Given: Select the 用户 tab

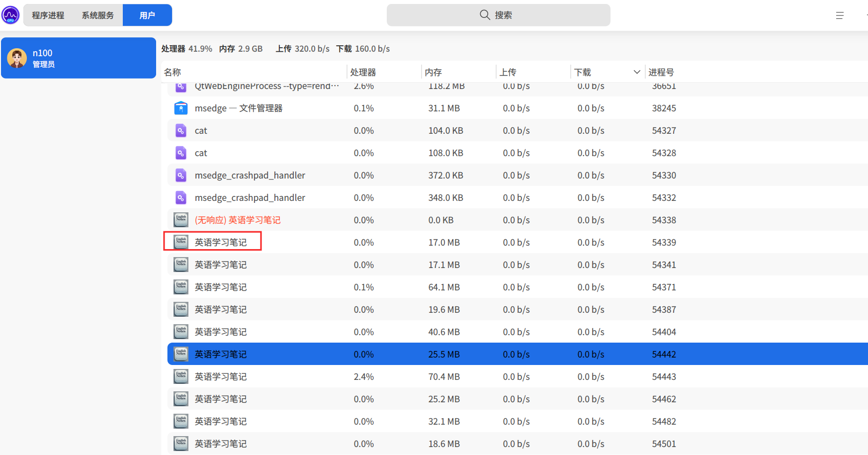Looking at the screenshot, I should click(147, 15).
